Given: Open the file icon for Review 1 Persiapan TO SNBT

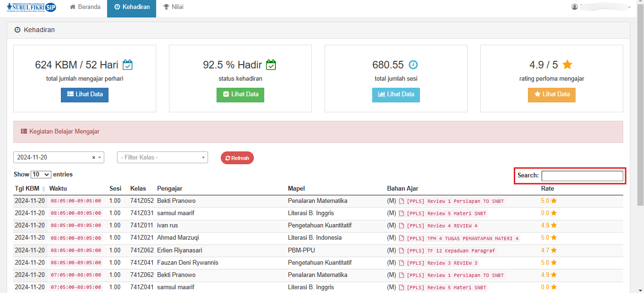Looking at the screenshot, I should pyautogui.click(x=401, y=201).
